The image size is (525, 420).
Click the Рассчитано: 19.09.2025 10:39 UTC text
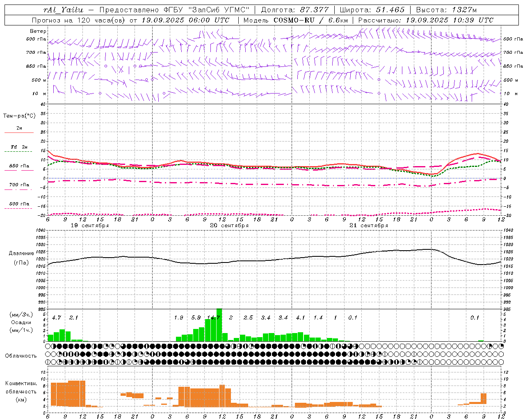pos(426,20)
